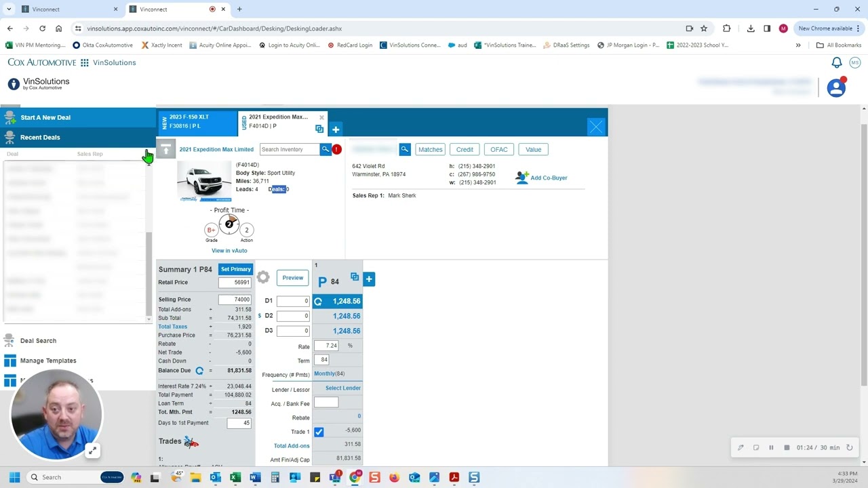Click the copy deal icon on the Expedition tab

pos(319,129)
